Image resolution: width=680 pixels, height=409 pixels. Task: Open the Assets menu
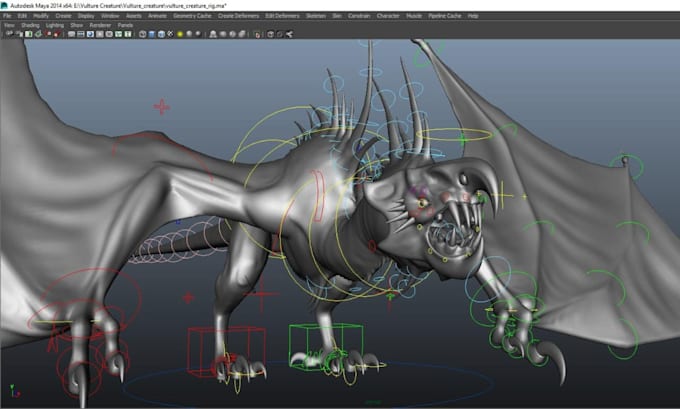tap(134, 16)
